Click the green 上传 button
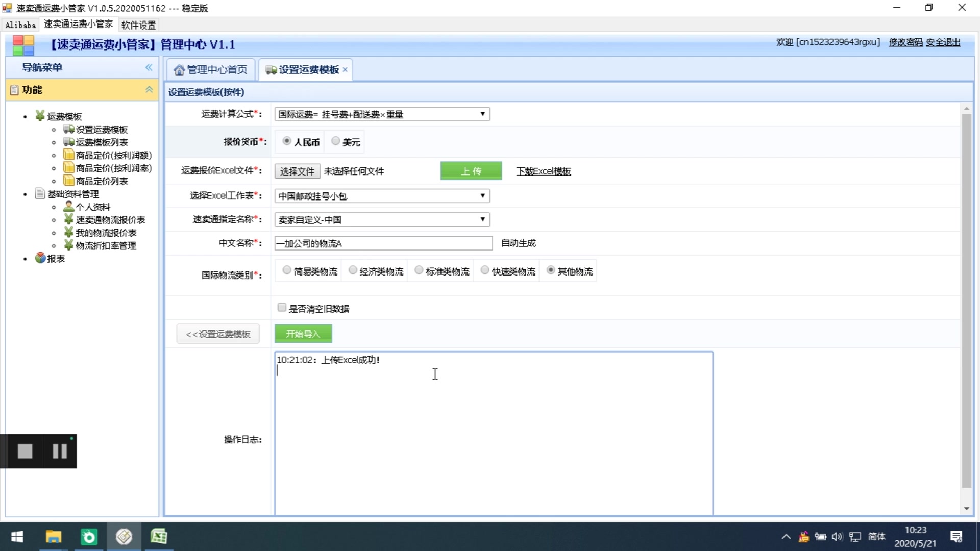 (x=471, y=171)
